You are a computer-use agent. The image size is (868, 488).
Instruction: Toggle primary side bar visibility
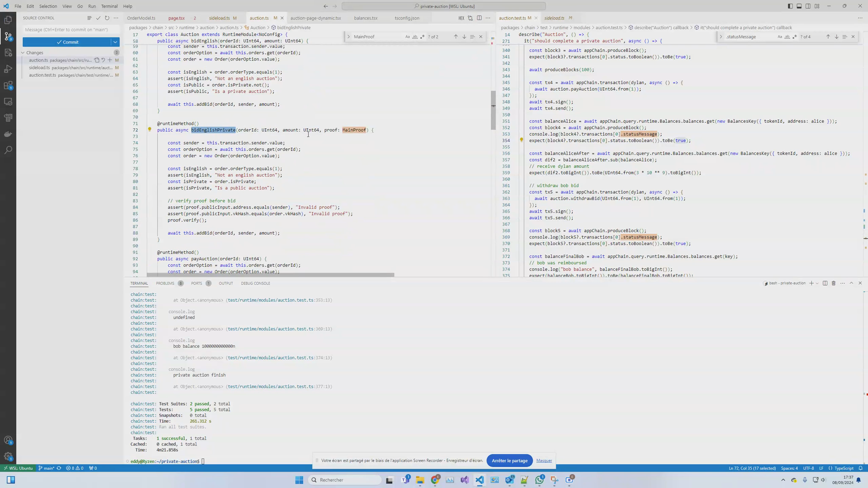pos(790,6)
